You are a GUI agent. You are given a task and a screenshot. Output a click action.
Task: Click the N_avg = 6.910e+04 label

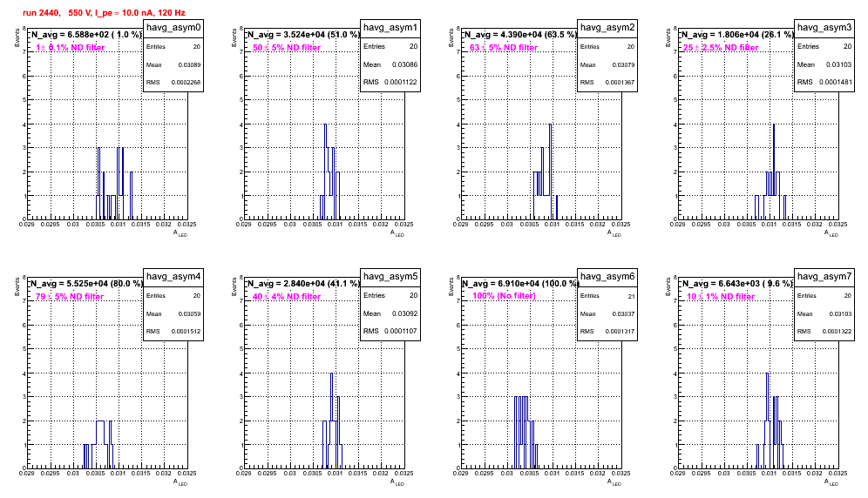point(519,284)
